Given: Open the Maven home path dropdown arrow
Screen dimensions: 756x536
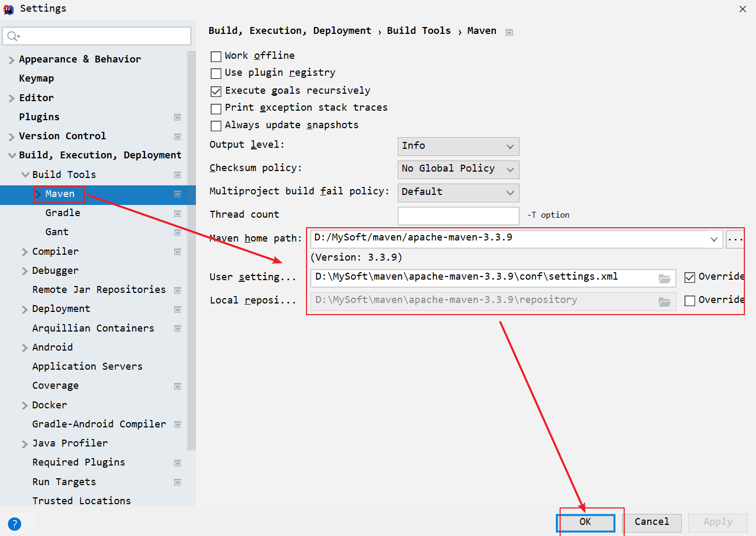Looking at the screenshot, I should pyautogui.click(x=714, y=239).
